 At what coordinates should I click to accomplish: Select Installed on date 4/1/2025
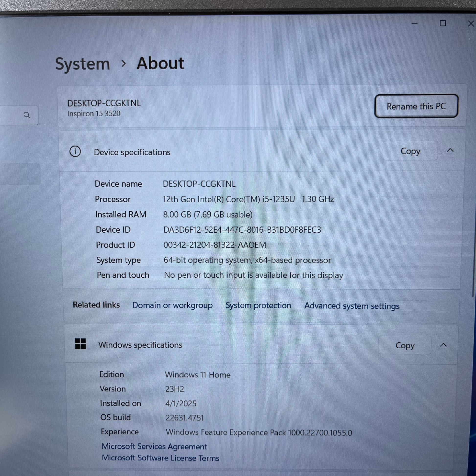181,404
